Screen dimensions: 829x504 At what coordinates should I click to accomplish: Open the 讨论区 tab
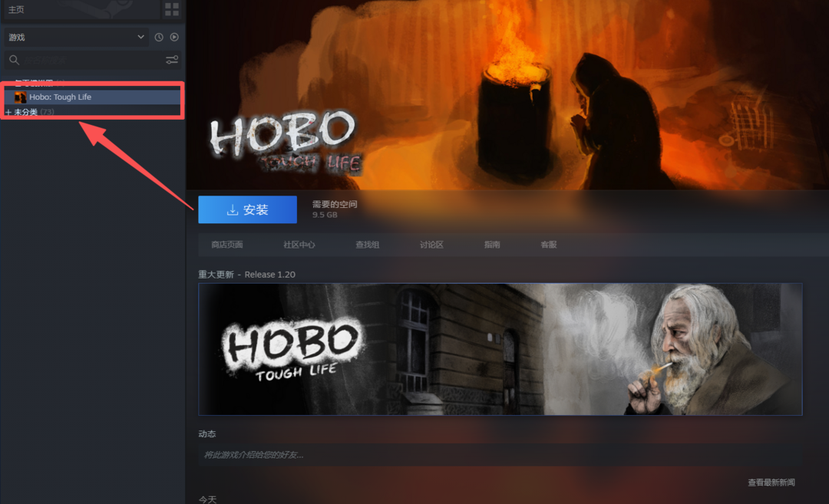pyautogui.click(x=431, y=245)
